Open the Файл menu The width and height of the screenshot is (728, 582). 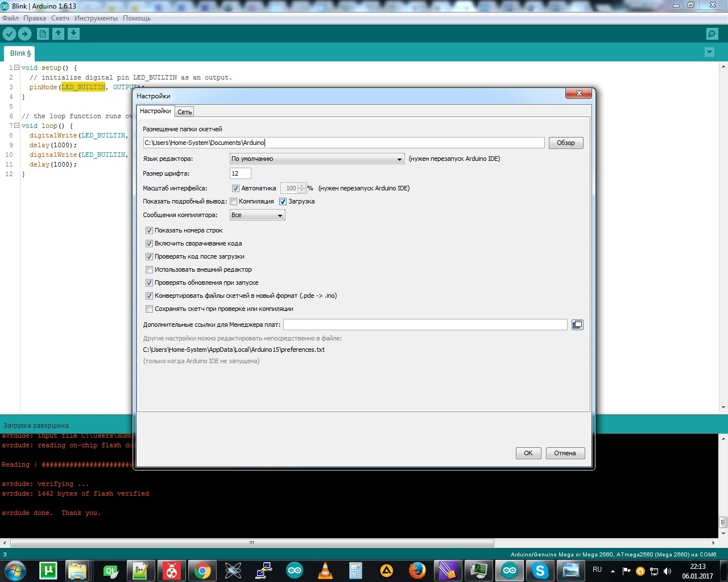coord(10,18)
